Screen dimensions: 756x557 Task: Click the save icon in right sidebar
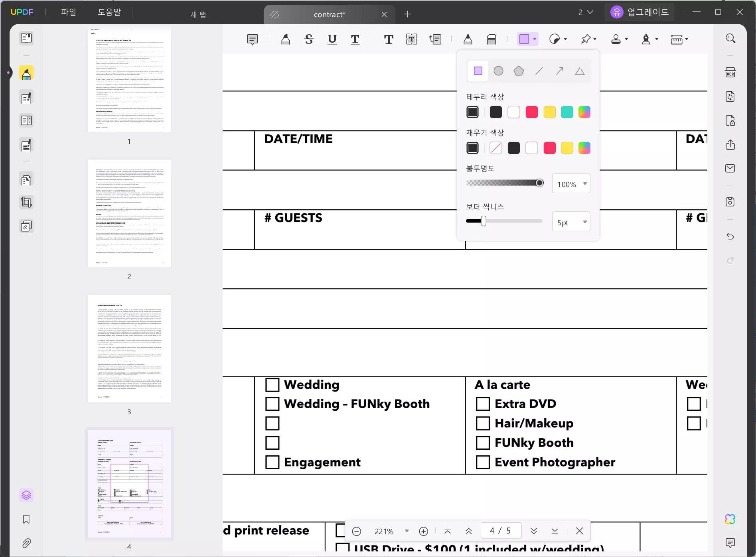point(730,202)
